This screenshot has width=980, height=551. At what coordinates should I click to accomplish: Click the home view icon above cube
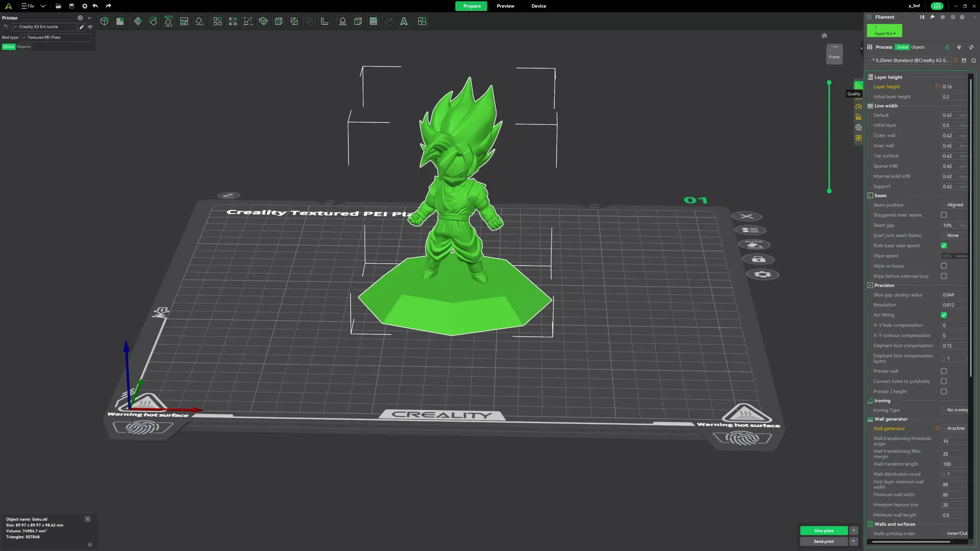tap(824, 36)
